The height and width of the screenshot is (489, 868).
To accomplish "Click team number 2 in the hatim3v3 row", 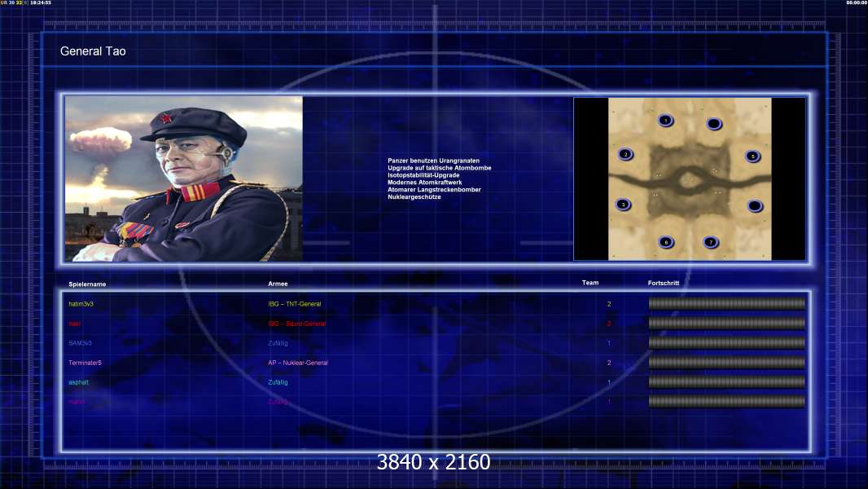I will tap(609, 304).
